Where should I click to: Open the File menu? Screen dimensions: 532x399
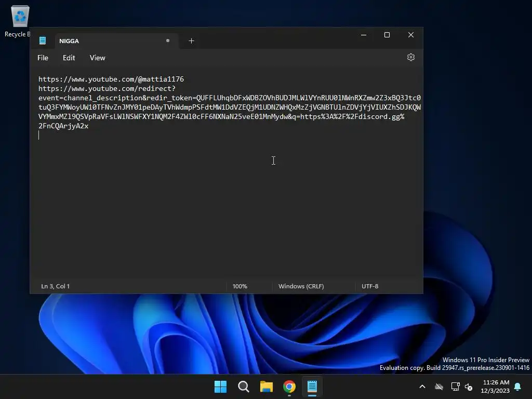pos(43,58)
